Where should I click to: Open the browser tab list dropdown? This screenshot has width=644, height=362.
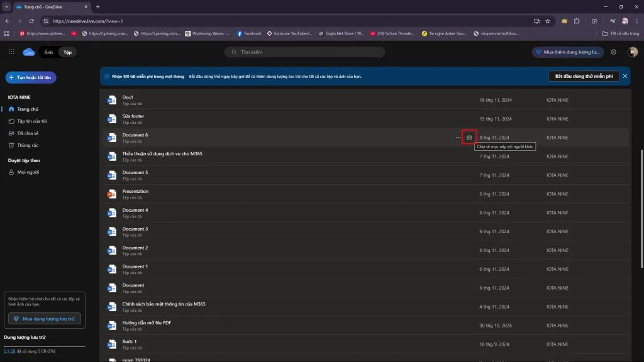click(6, 6)
